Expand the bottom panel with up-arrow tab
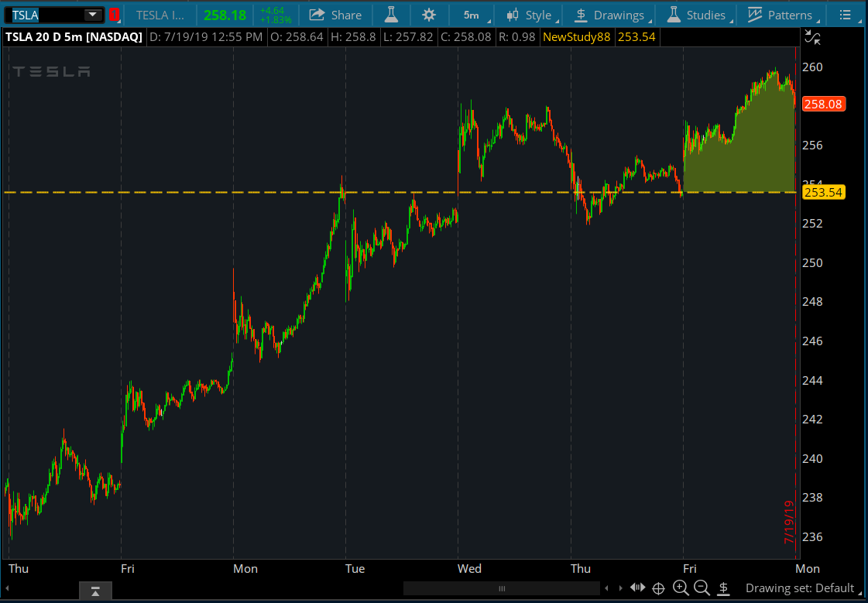 95,591
